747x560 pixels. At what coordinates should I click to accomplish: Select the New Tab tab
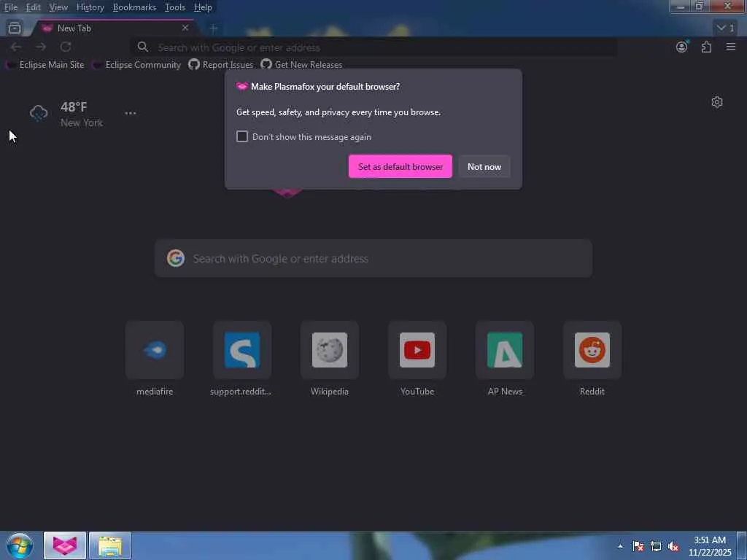tap(115, 28)
